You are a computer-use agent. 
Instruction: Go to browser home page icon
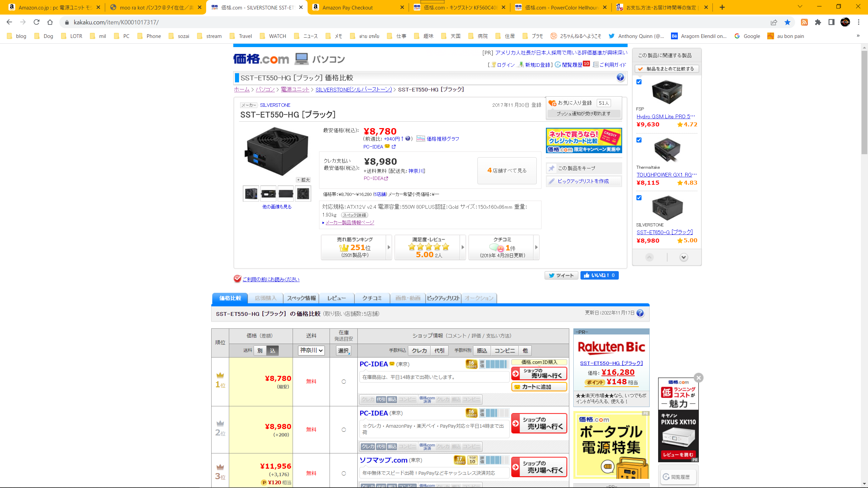tap(50, 22)
